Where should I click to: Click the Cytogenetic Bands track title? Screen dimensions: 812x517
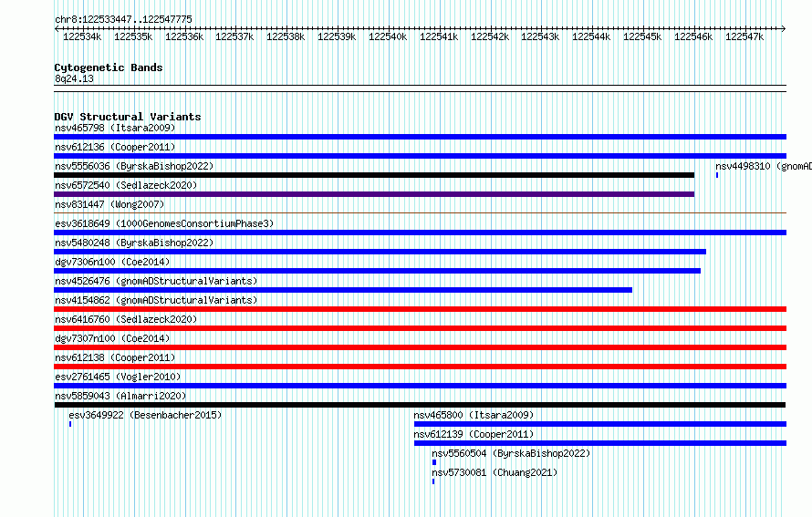click(x=109, y=67)
